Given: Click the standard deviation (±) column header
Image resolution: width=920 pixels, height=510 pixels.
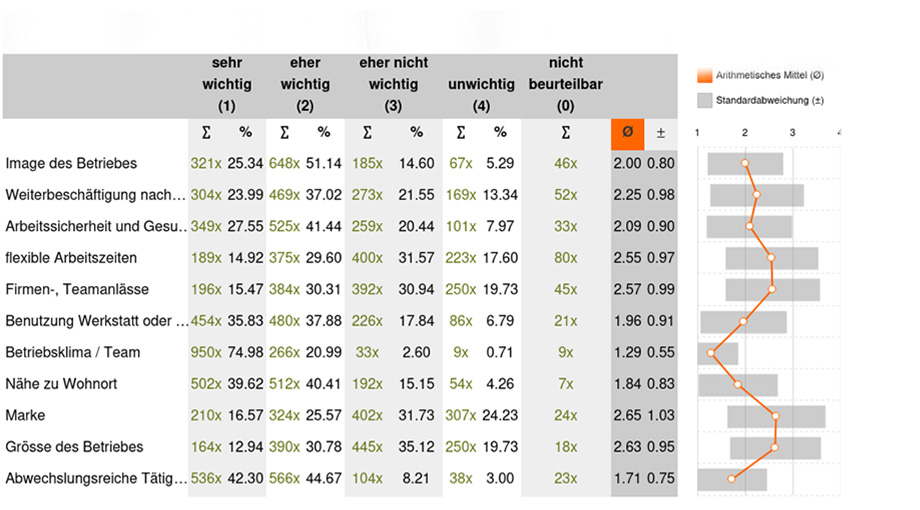Looking at the screenshot, I should [x=661, y=133].
